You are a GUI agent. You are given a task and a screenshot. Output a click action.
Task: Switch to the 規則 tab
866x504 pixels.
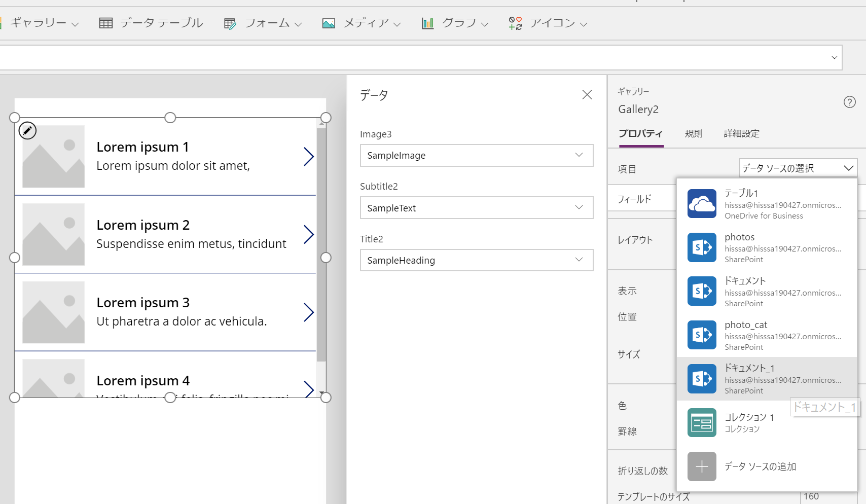coord(694,134)
